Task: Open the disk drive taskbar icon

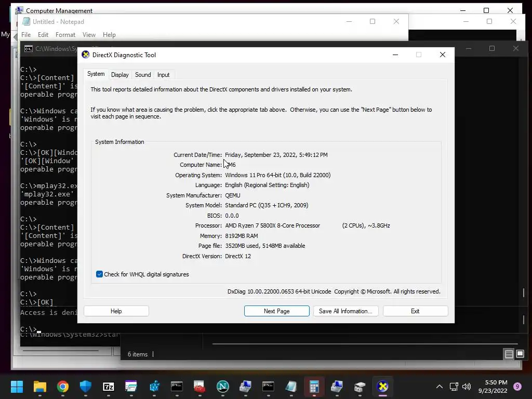Action: click(x=360, y=386)
